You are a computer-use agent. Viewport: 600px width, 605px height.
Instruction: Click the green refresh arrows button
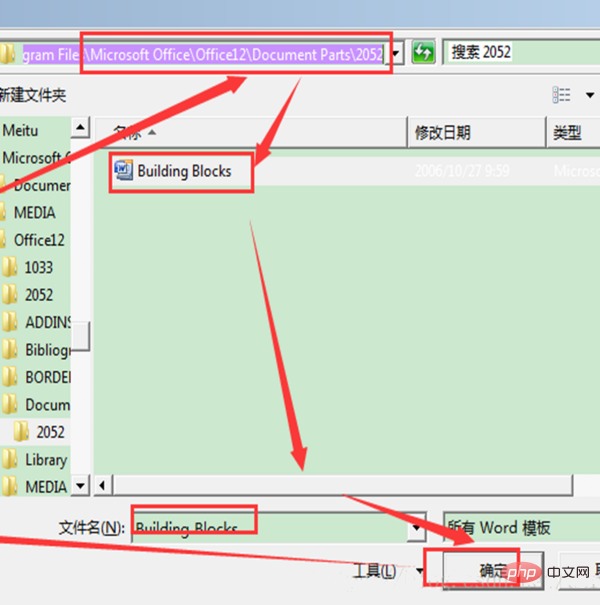[422, 52]
